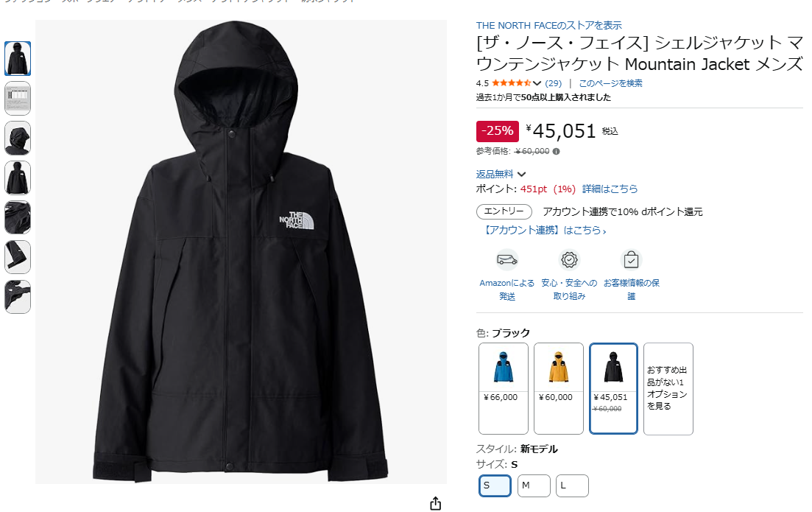Click the info icon beside ¥60,000 reference price

(556, 151)
